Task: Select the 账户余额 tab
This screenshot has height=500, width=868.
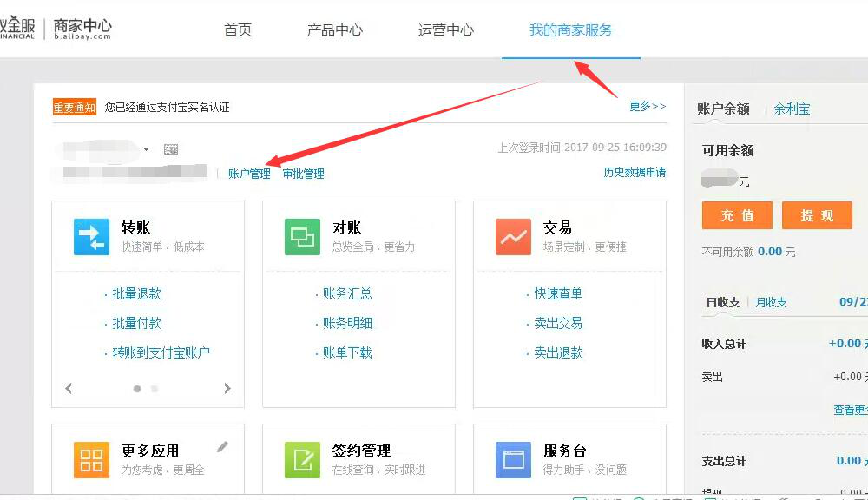Action: click(x=723, y=109)
